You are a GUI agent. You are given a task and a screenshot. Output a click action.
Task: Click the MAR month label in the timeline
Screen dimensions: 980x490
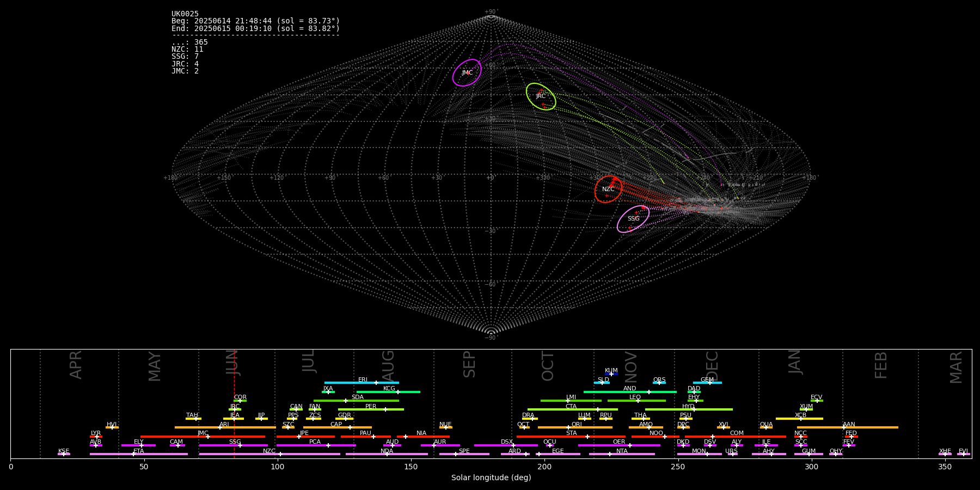point(956,367)
